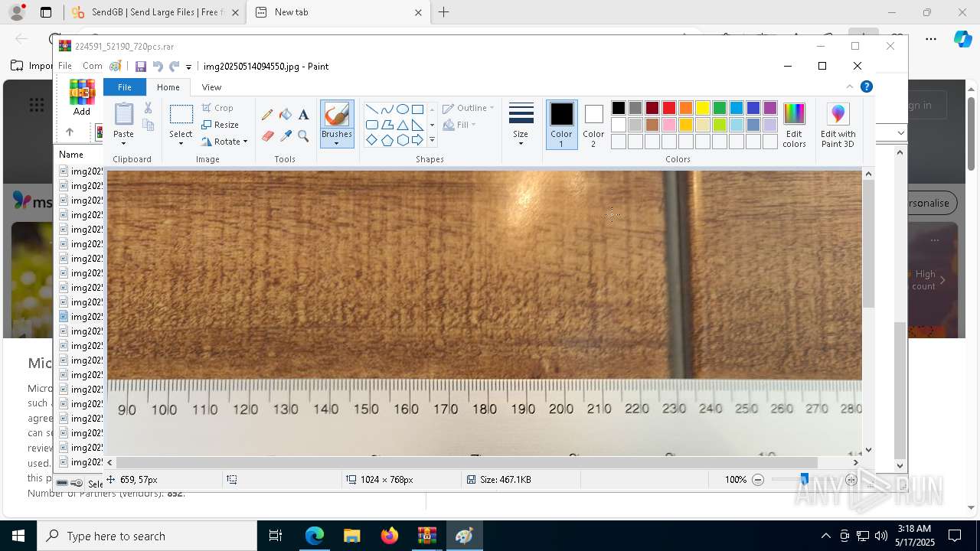Open Firefox from taskbar
The image size is (980, 551).
click(x=389, y=536)
